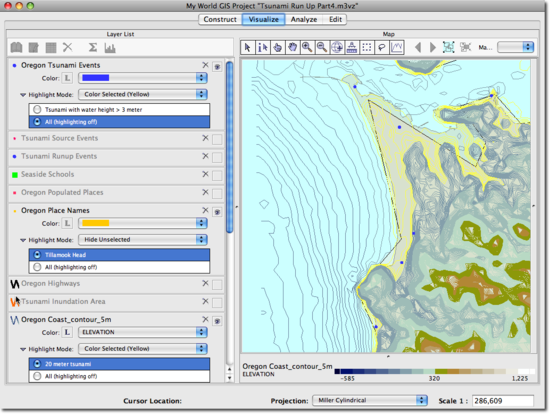Image resolution: width=550 pixels, height=414 pixels.
Task: Open the Projection Miller Cylindrical dropdown
Action: pos(370,400)
